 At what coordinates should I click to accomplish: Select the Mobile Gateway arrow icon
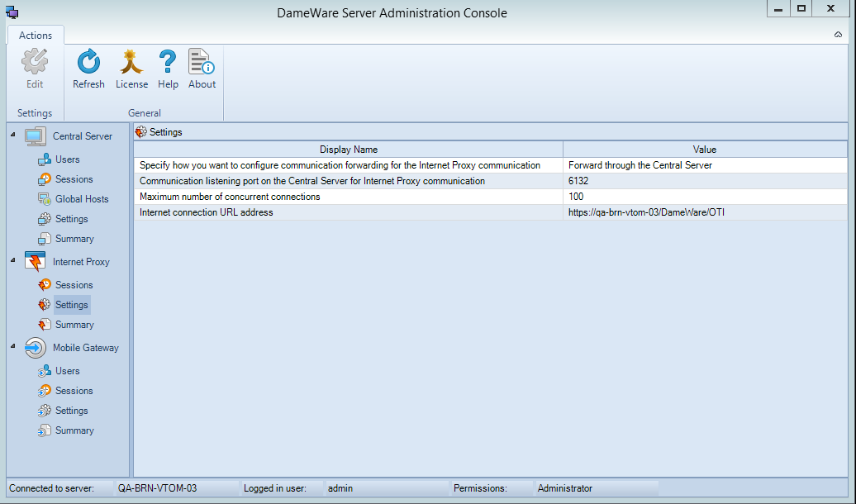pyautogui.click(x=36, y=348)
